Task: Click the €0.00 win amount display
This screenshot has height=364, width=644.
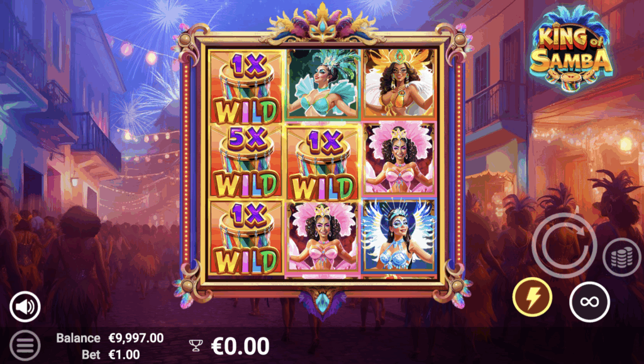Action: click(240, 346)
